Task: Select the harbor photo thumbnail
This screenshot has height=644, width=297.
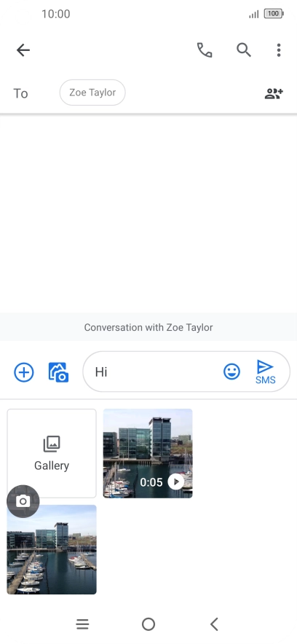Action: (x=52, y=549)
